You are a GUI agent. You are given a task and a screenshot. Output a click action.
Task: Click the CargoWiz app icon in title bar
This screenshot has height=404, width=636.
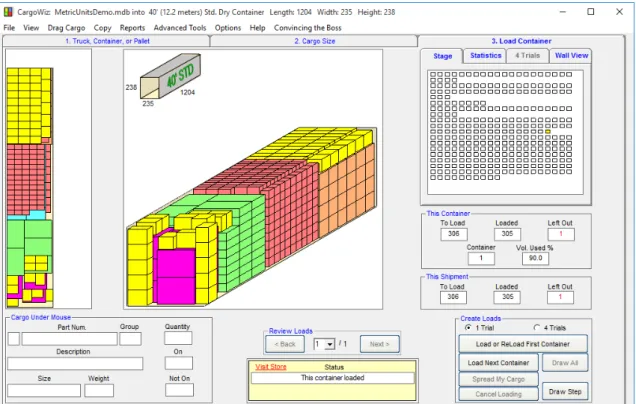[8, 12]
